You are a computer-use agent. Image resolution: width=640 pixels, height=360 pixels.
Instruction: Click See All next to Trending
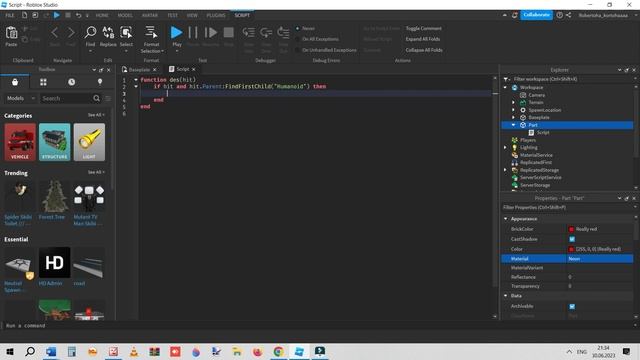click(96, 172)
